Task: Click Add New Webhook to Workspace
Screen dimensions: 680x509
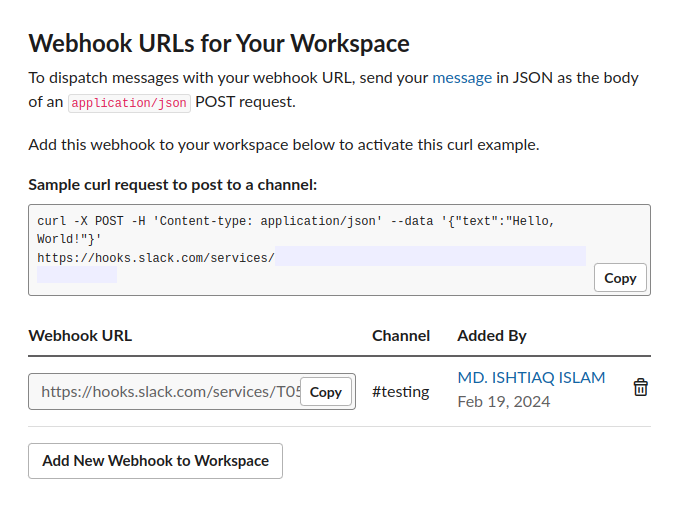Action: pyautogui.click(x=155, y=461)
